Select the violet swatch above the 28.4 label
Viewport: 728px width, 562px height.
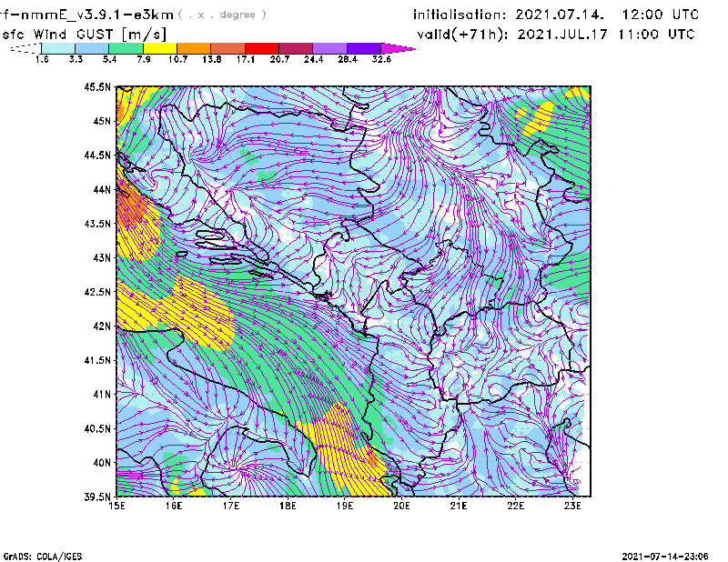tap(330, 48)
